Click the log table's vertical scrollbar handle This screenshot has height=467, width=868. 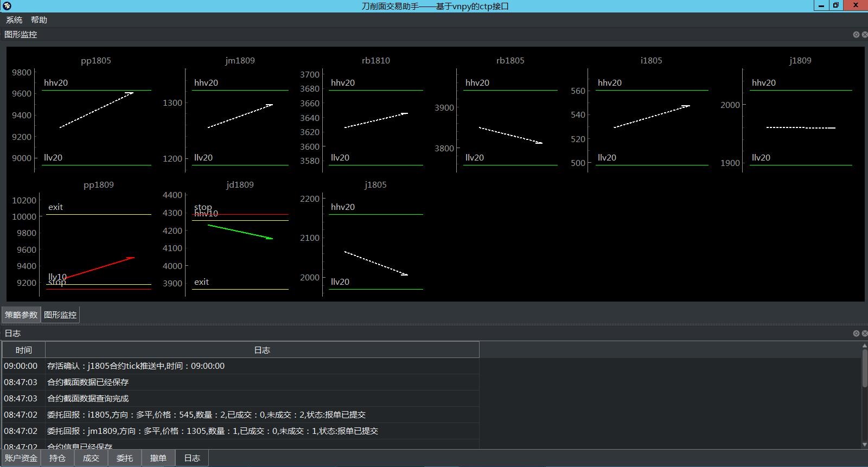tap(865, 369)
